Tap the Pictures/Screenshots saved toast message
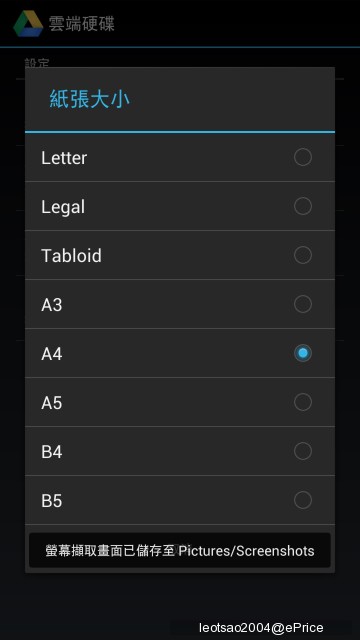 click(x=180, y=550)
